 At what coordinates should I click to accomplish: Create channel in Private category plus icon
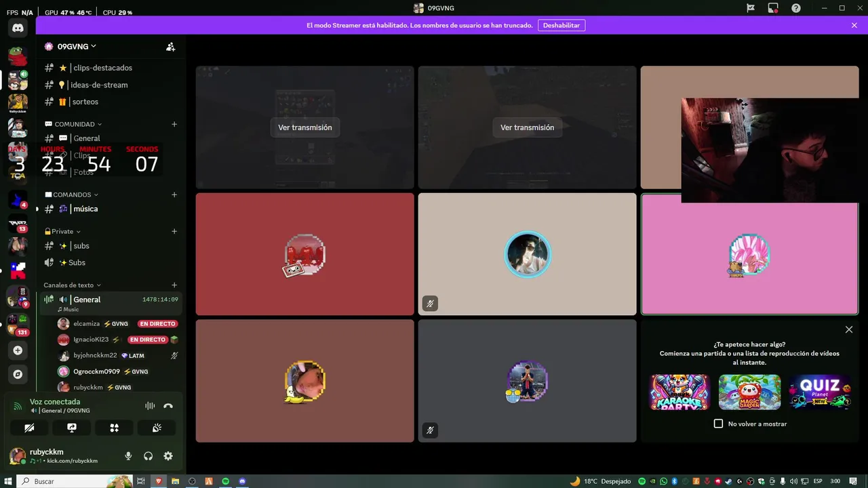pyautogui.click(x=174, y=231)
